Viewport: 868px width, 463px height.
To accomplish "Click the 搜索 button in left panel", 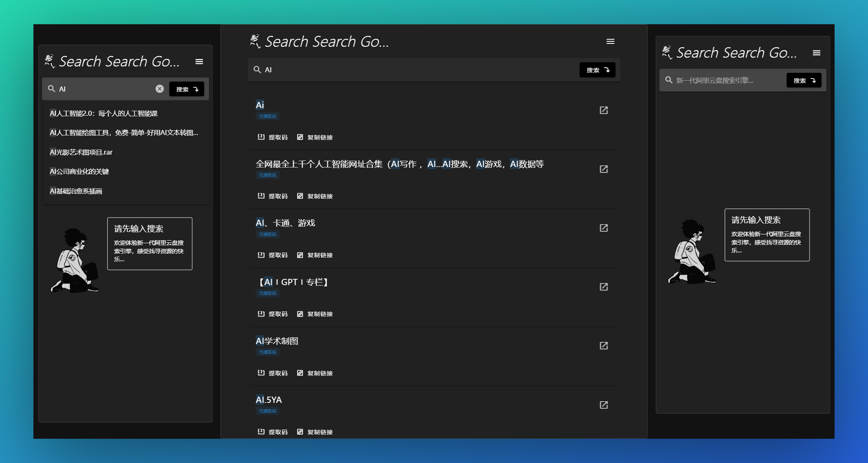I will pyautogui.click(x=187, y=89).
